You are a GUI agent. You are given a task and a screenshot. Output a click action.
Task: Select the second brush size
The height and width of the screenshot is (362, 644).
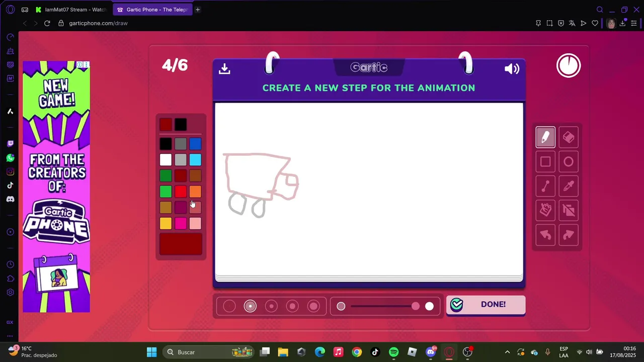point(250,306)
